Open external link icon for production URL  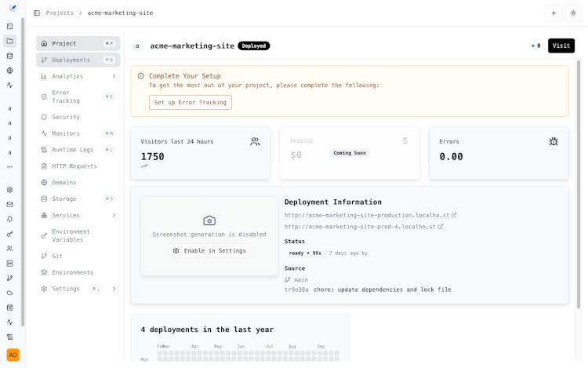tap(454, 215)
